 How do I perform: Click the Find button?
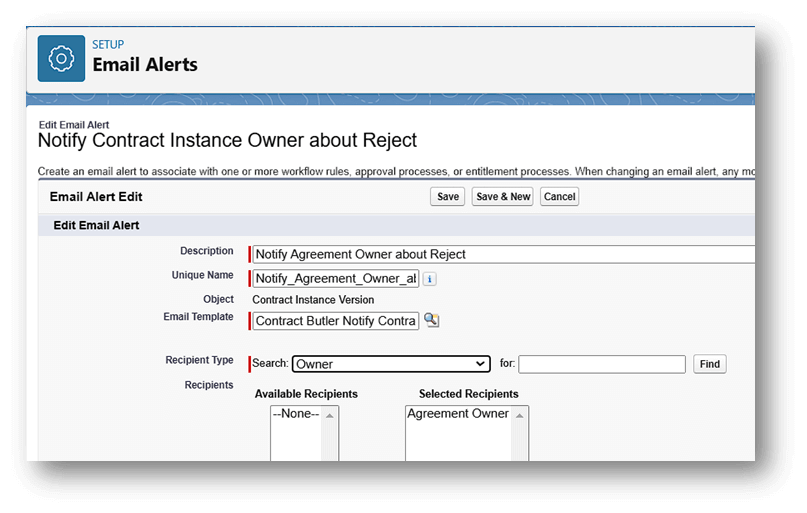point(710,364)
